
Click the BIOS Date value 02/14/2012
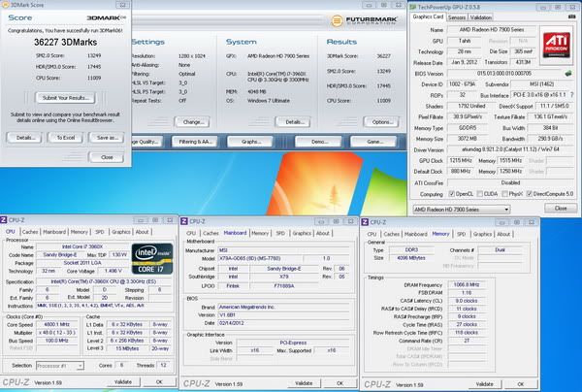pyautogui.click(x=283, y=323)
